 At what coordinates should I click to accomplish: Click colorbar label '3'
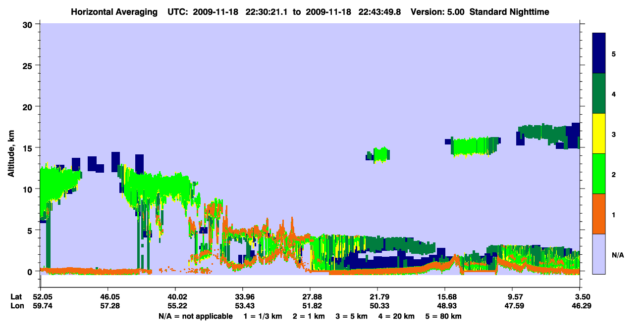coord(614,134)
